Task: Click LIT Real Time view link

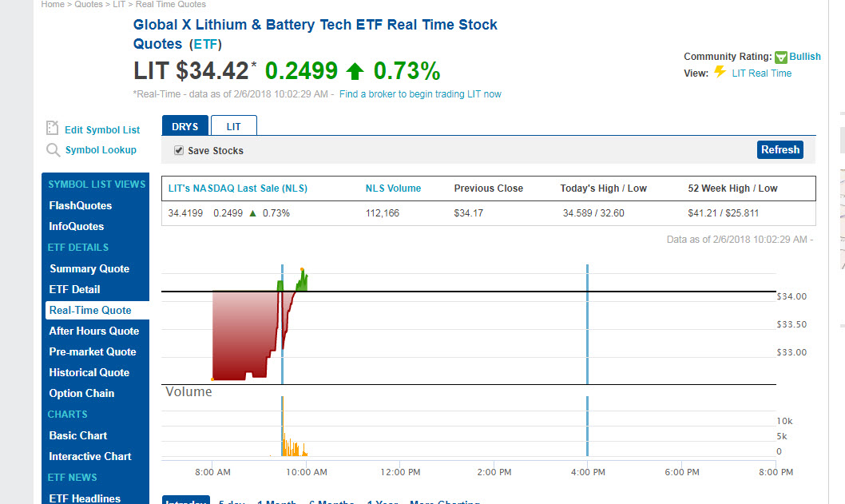Action: click(761, 73)
